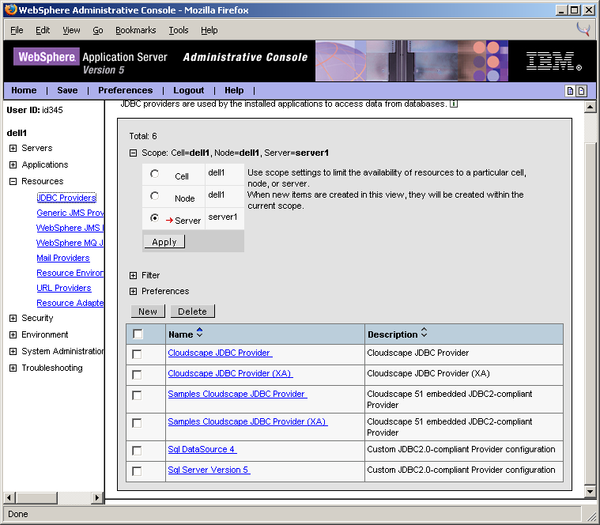The height and width of the screenshot is (525, 600).
Task: Check the box for Cloudscape JDBC Provider
Action: pos(137,354)
